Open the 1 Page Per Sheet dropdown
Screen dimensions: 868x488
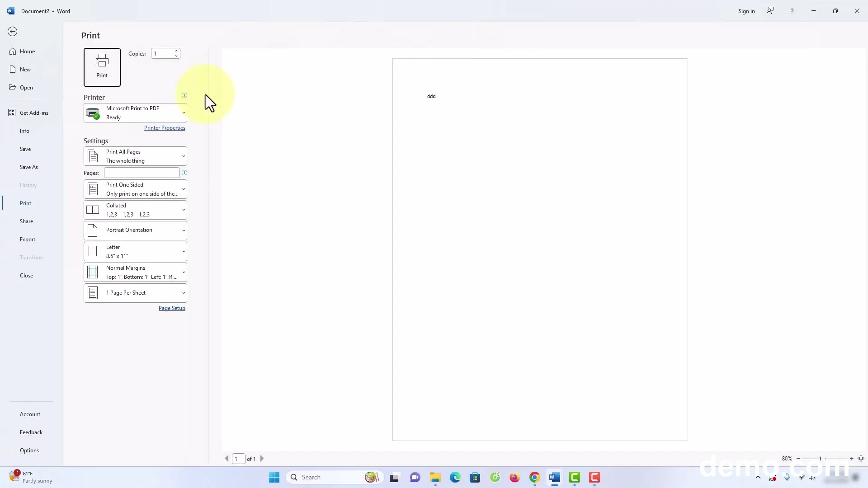[x=135, y=293]
